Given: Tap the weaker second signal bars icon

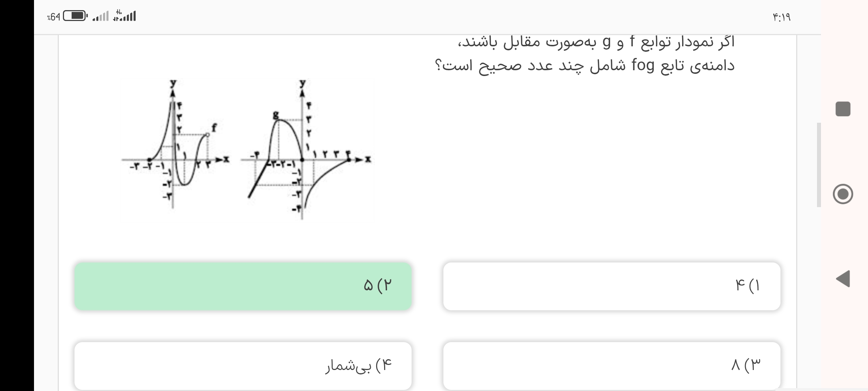Looking at the screenshot, I should (100, 17).
